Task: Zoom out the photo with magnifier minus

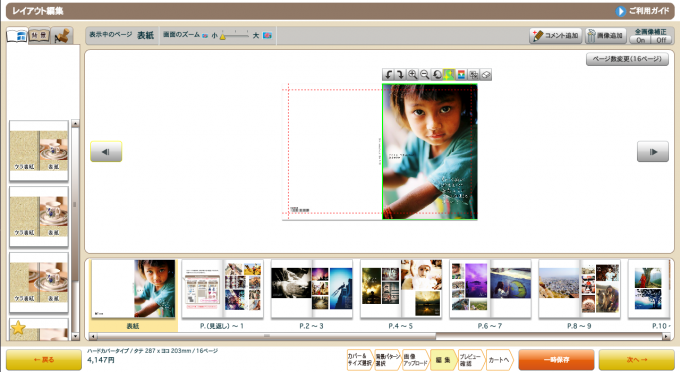Action: pos(425,75)
